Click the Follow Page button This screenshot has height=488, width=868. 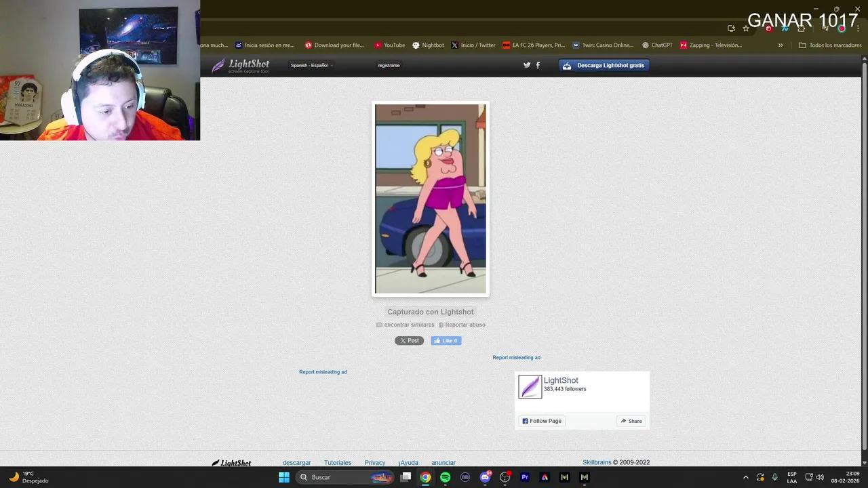[542, 421]
